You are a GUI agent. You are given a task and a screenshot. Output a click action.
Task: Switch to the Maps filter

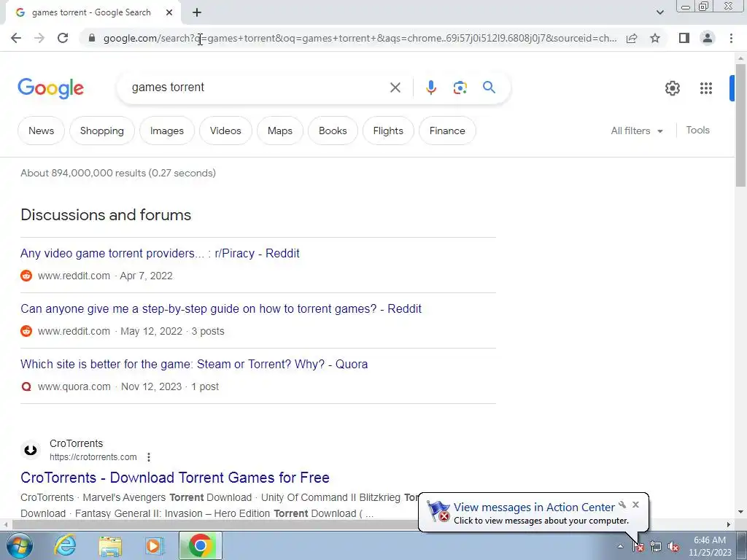[279, 131]
